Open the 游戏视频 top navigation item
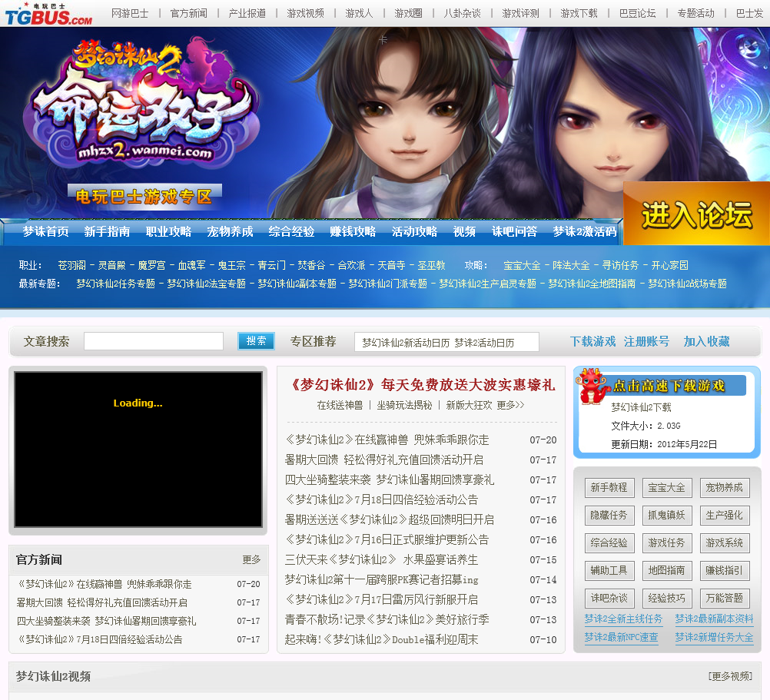Image resolution: width=770 pixels, height=700 pixels. (305, 13)
